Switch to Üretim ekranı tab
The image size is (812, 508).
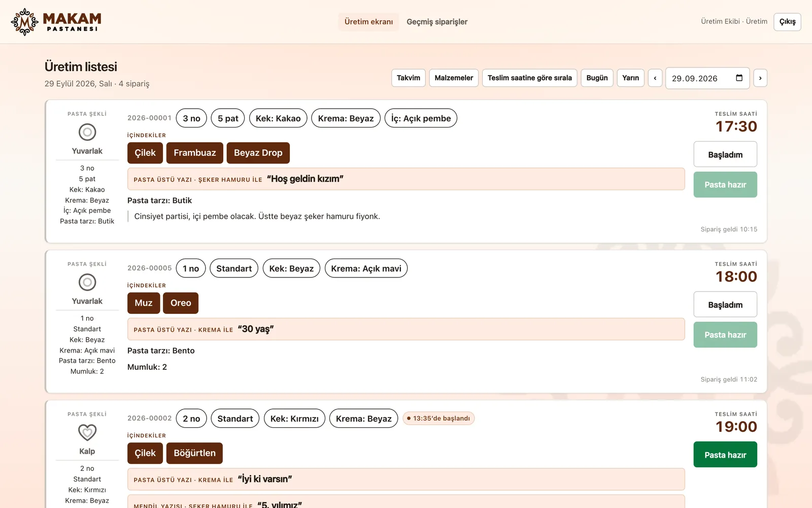point(368,22)
